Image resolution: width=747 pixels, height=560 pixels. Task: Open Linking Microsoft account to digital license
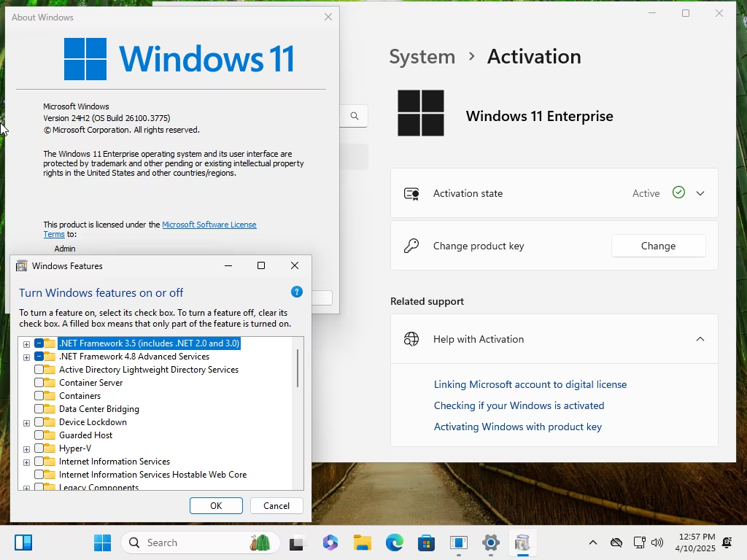coord(530,384)
